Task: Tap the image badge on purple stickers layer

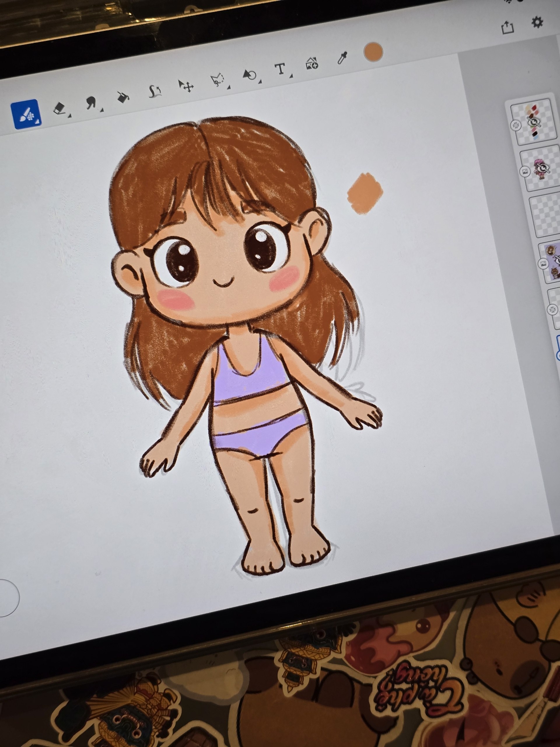Action: 543,263
